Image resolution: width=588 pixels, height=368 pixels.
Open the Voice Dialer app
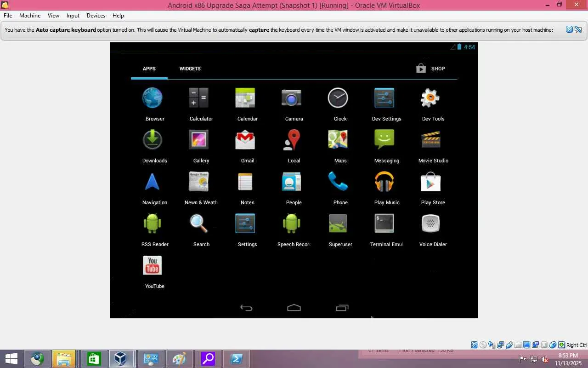(x=430, y=224)
